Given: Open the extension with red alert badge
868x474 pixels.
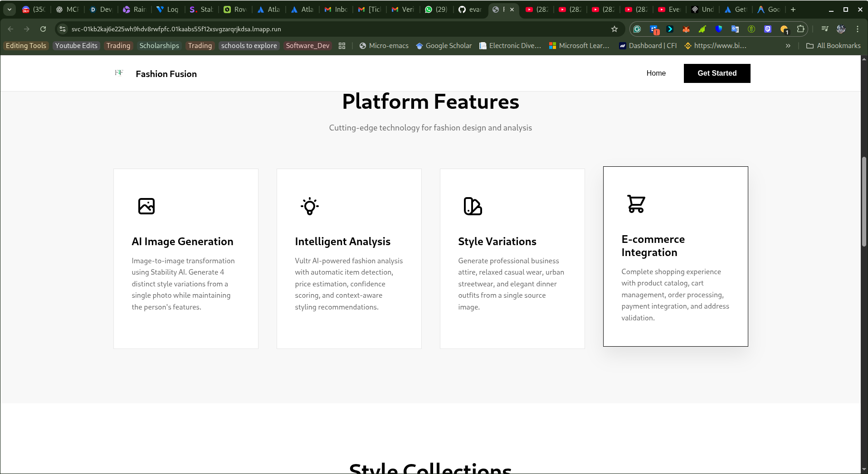Looking at the screenshot, I should 654,29.
